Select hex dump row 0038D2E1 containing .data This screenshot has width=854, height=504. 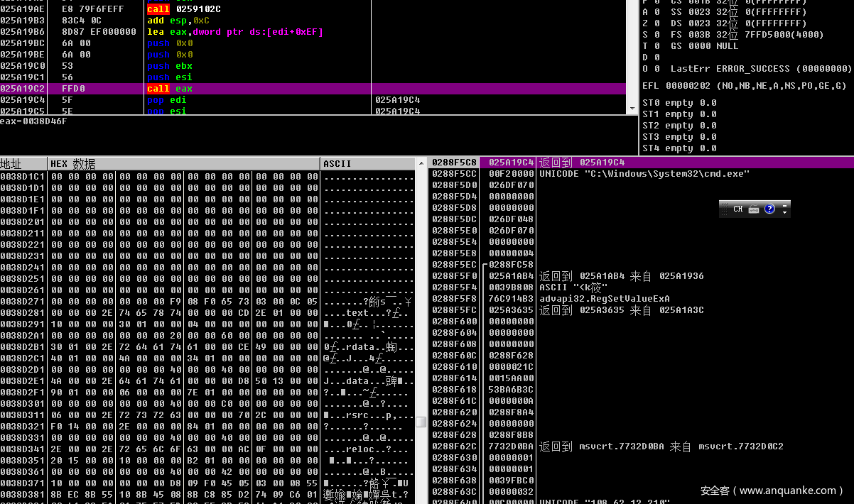(x=207, y=381)
